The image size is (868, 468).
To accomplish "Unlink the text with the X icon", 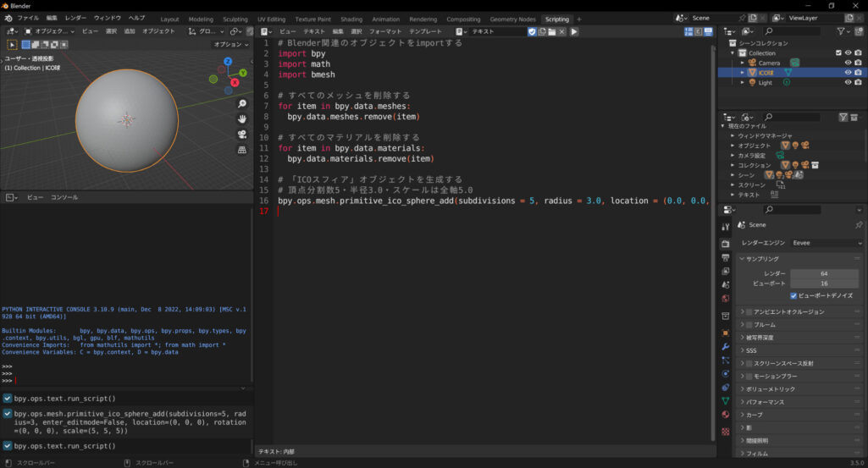I will 562,31.
